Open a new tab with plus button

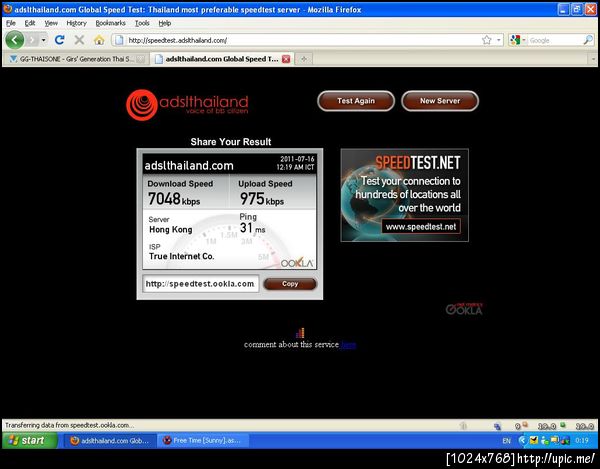click(304, 59)
